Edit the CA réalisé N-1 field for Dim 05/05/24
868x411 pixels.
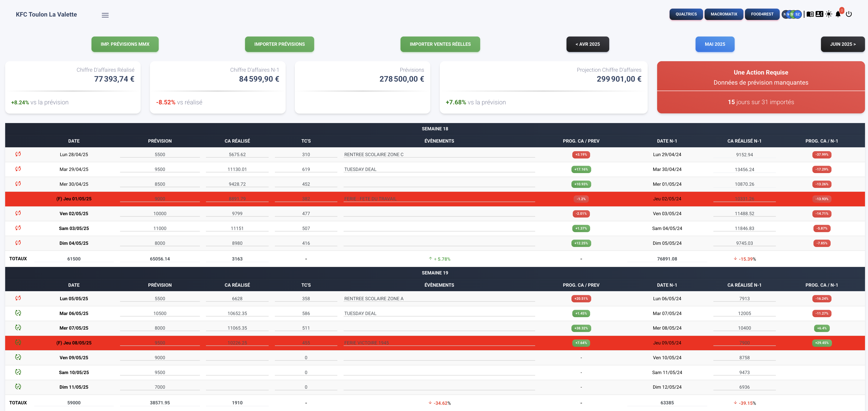744,243
